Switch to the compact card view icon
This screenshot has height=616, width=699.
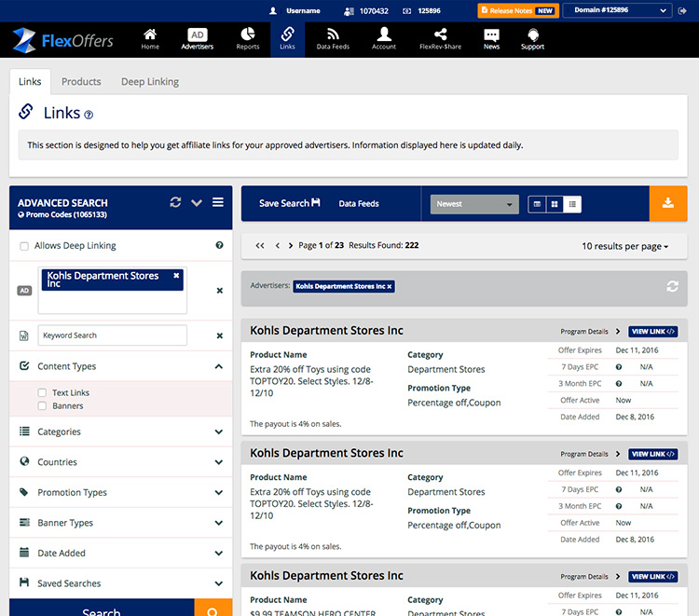click(x=537, y=204)
